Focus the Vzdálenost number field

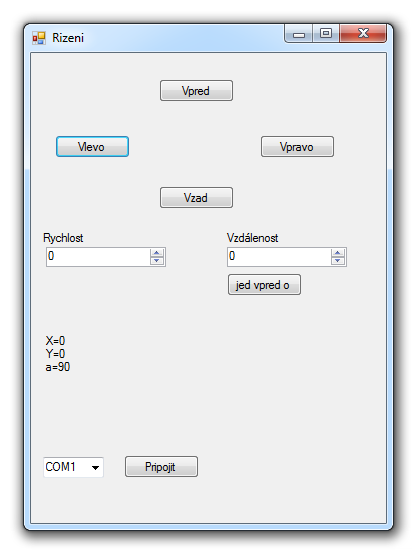279,257
